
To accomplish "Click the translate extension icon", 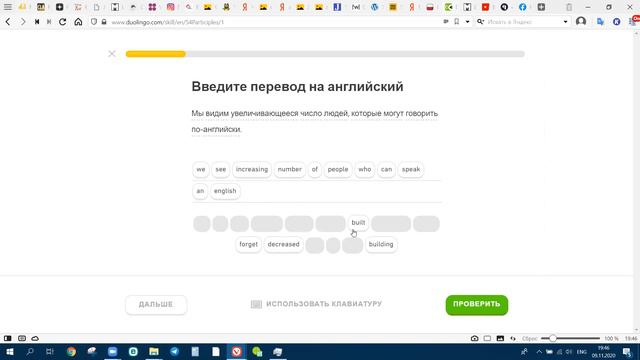I will (600, 22).
